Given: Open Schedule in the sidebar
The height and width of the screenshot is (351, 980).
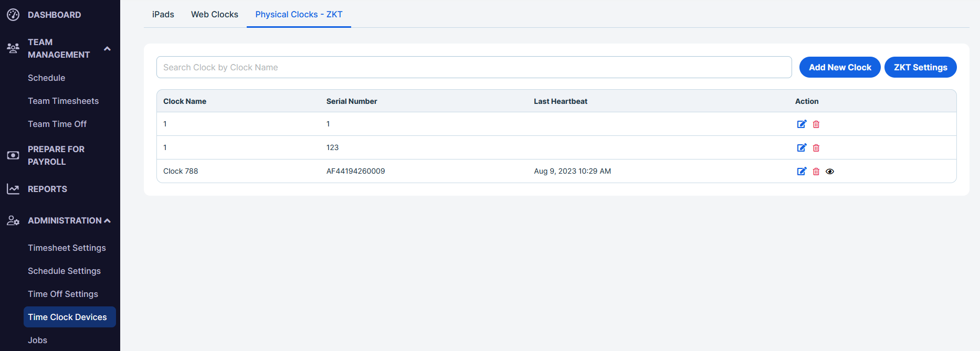Looking at the screenshot, I should 47,78.
